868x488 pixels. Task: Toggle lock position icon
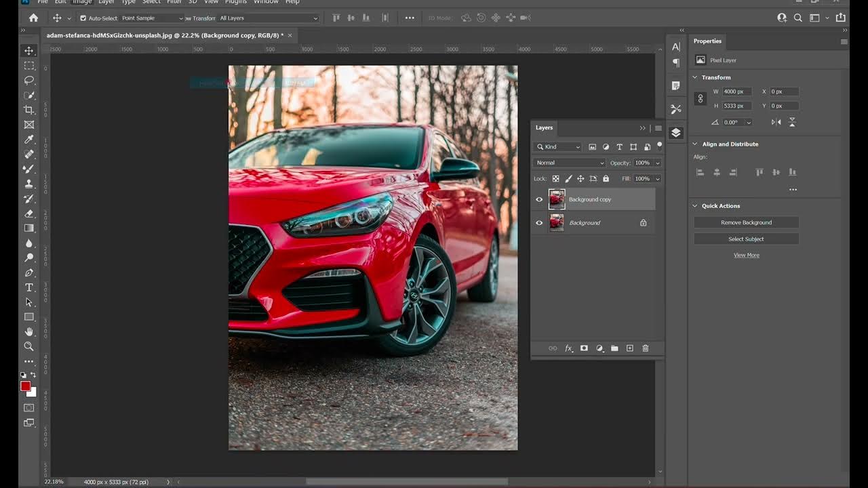coord(580,179)
